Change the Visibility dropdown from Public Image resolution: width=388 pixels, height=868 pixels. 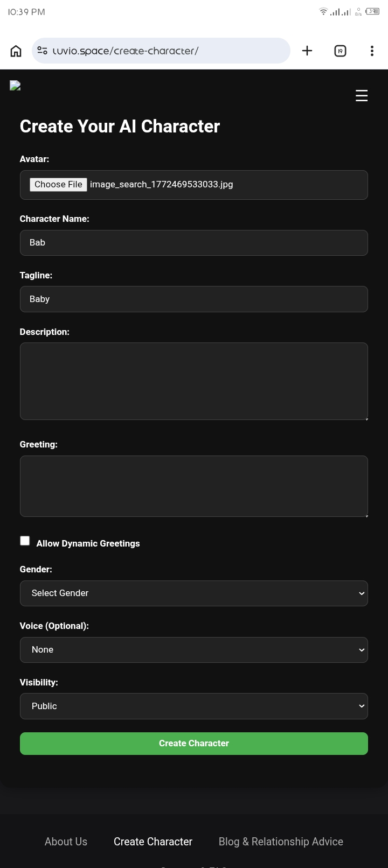(x=193, y=706)
